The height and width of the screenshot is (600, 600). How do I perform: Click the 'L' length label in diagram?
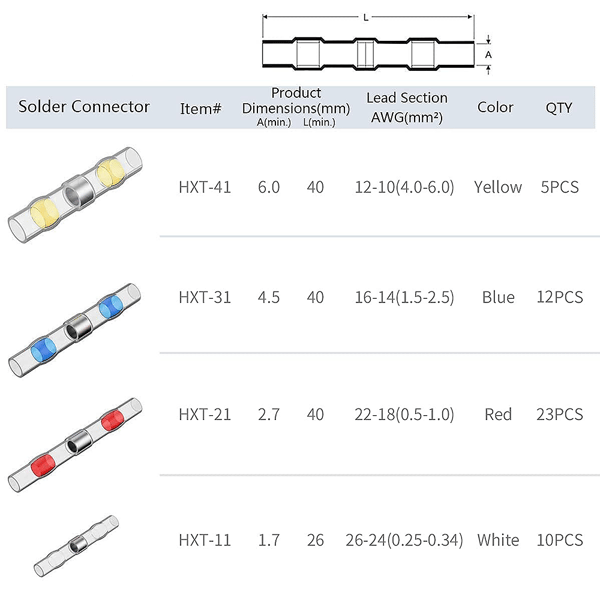366,17
